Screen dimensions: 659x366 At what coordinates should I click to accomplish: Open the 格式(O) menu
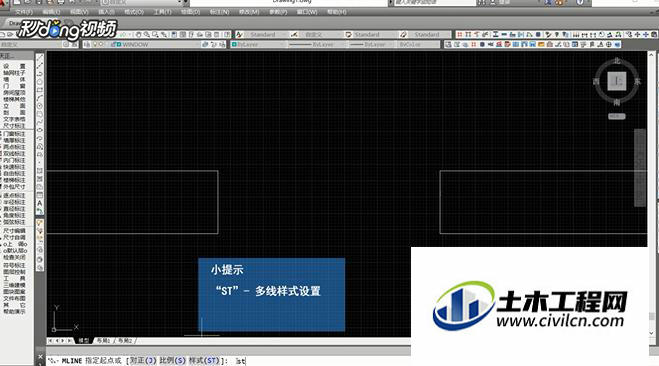(x=134, y=12)
